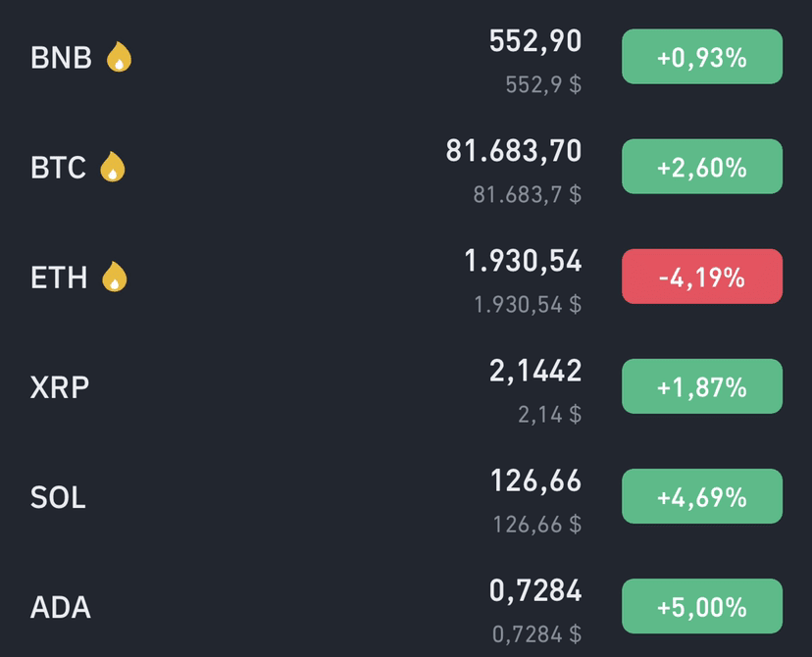Select the ADA dollar value 0,7284 $
812x657 pixels.
click(536, 634)
